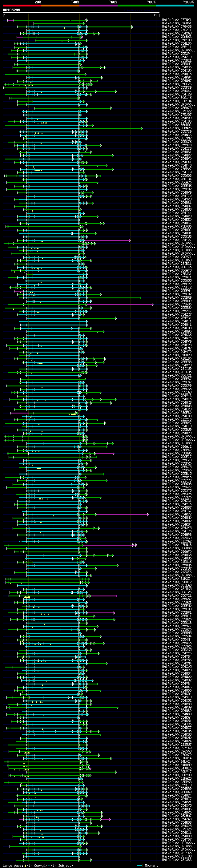The image size is (197, 868).
Task: Select hit label UniRef100_Q55BJ5
Action: (177, 474)
